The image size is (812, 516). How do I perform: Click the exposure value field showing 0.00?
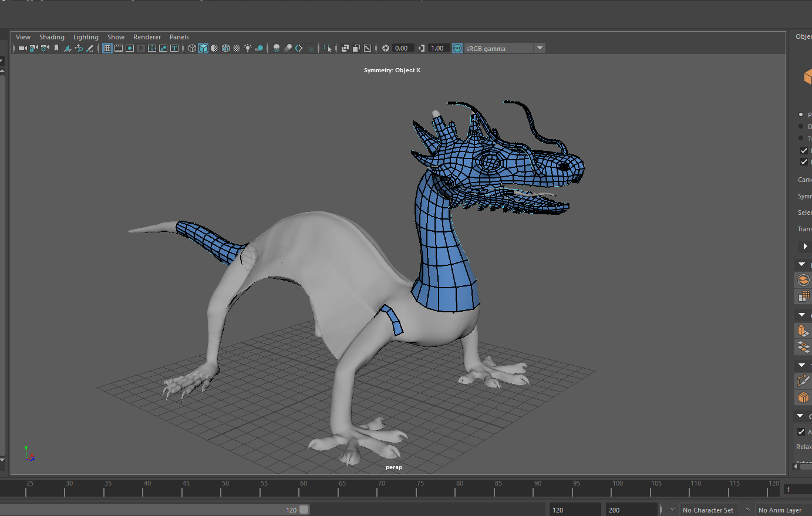tap(402, 48)
